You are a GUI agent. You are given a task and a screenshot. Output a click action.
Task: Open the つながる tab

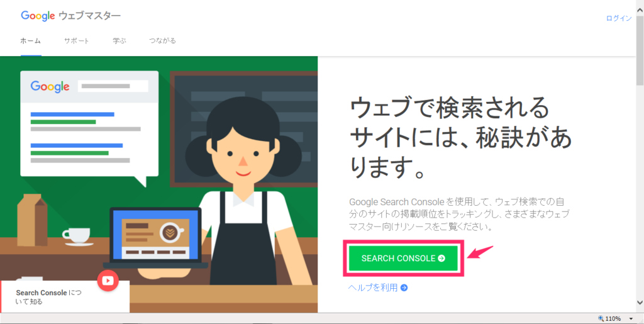[163, 41]
